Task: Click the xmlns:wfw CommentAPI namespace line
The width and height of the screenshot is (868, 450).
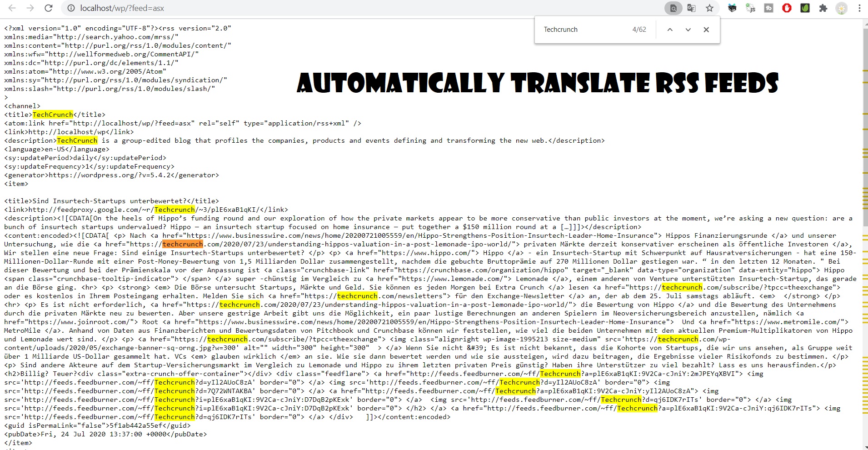Action: [x=102, y=54]
